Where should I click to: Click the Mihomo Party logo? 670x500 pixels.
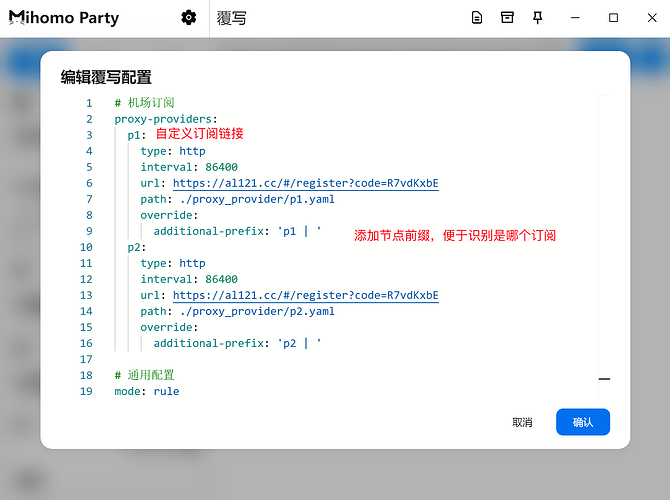(x=64, y=18)
